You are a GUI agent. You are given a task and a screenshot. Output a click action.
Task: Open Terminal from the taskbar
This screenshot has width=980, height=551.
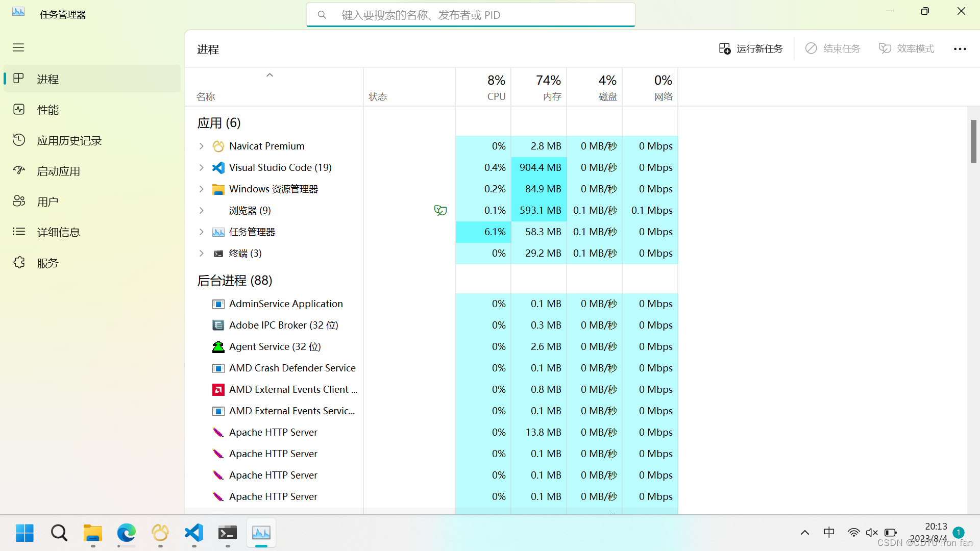(228, 533)
